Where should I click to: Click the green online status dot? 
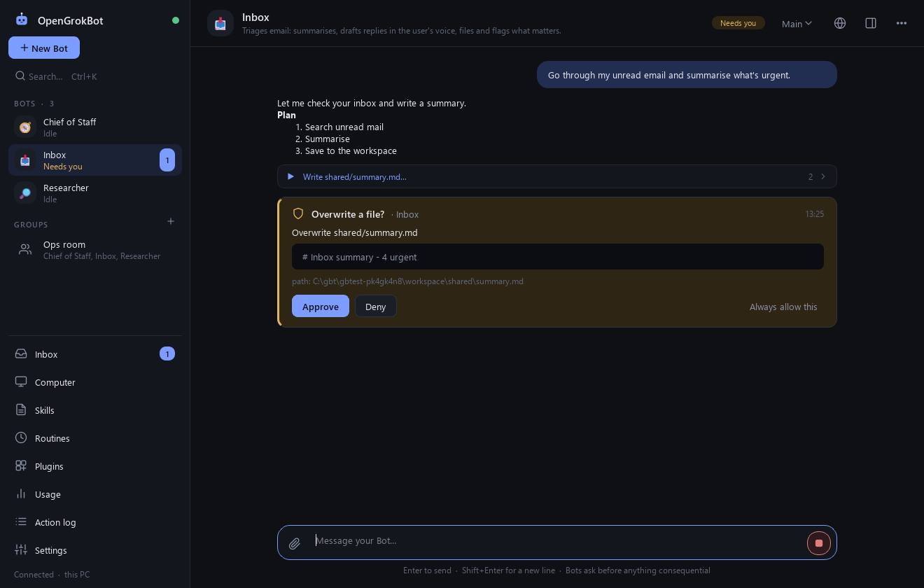(x=176, y=20)
